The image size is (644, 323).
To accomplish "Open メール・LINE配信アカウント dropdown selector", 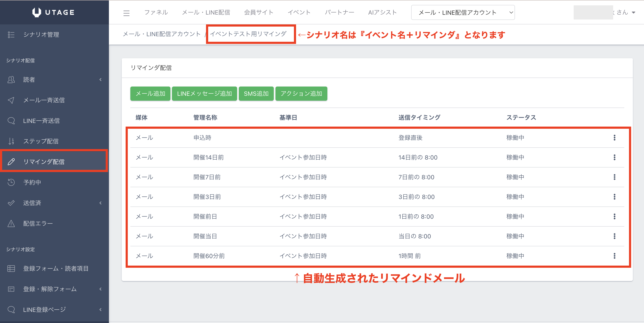I will coord(462,12).
